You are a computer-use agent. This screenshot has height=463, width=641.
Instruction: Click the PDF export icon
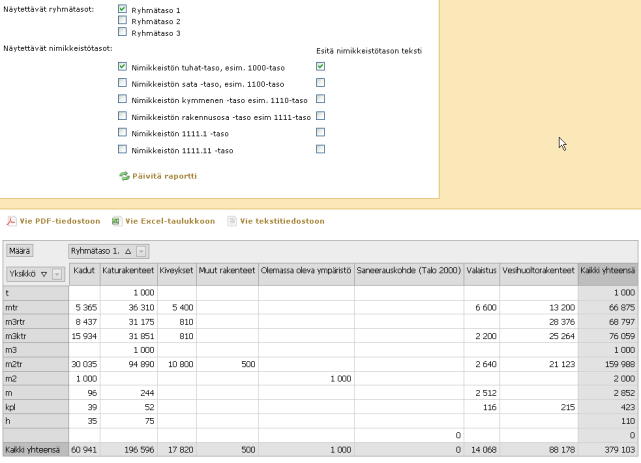click(x=10, y=221)
